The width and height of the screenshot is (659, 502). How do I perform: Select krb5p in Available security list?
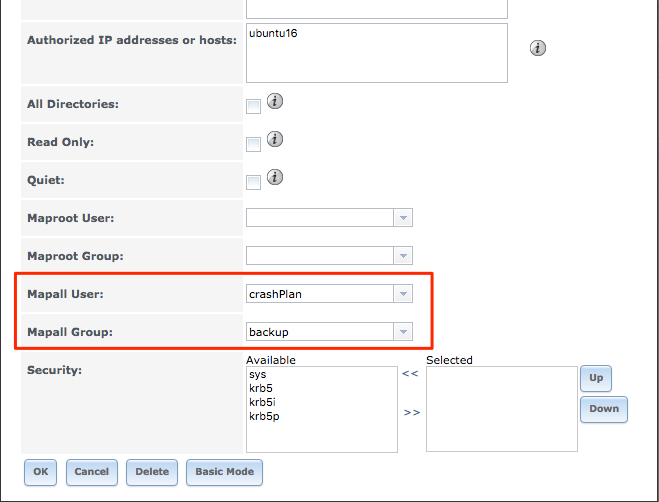click(x=263, y=416)
